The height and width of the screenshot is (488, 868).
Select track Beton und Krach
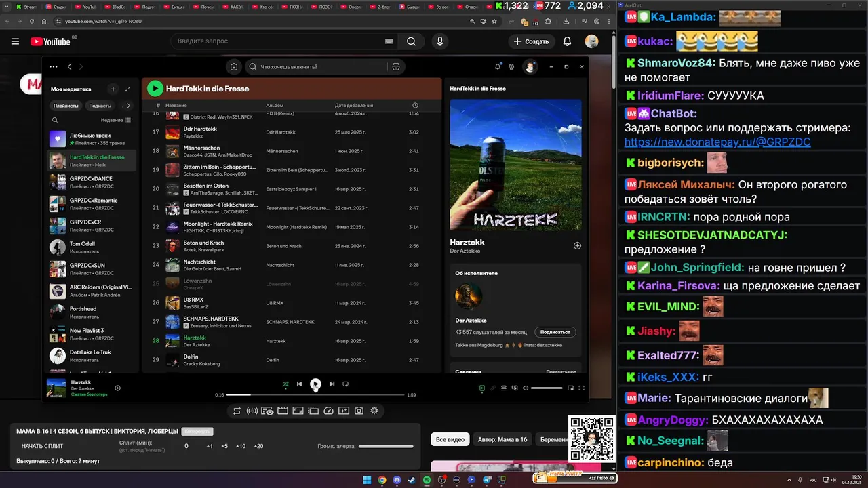pyautogui.click(x=292, y=245)
